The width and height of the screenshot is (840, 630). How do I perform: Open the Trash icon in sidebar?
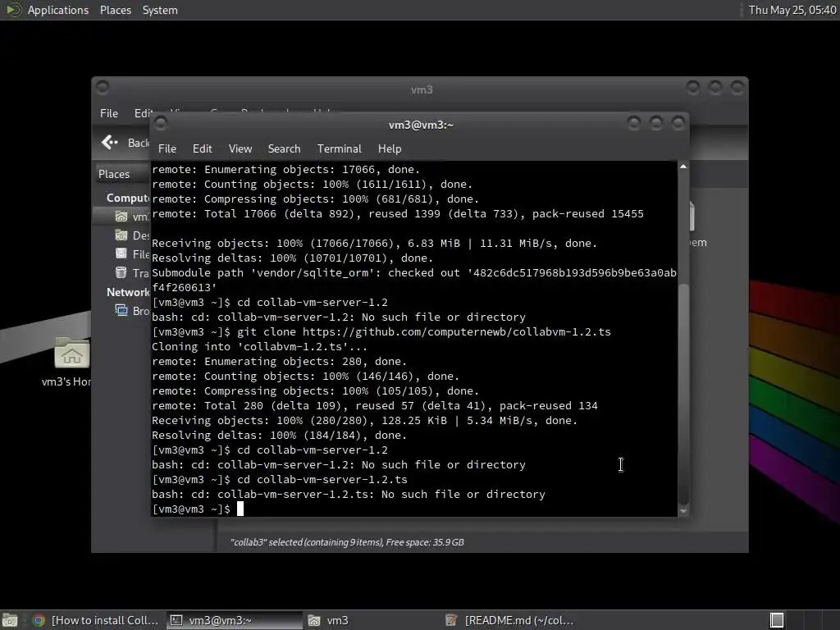(x=121, y=272)
